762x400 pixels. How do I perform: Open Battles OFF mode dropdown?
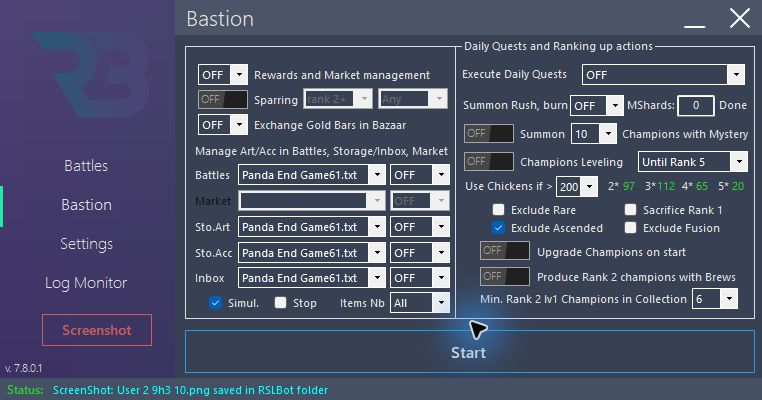pyautogui.click(x=419, y=175)
